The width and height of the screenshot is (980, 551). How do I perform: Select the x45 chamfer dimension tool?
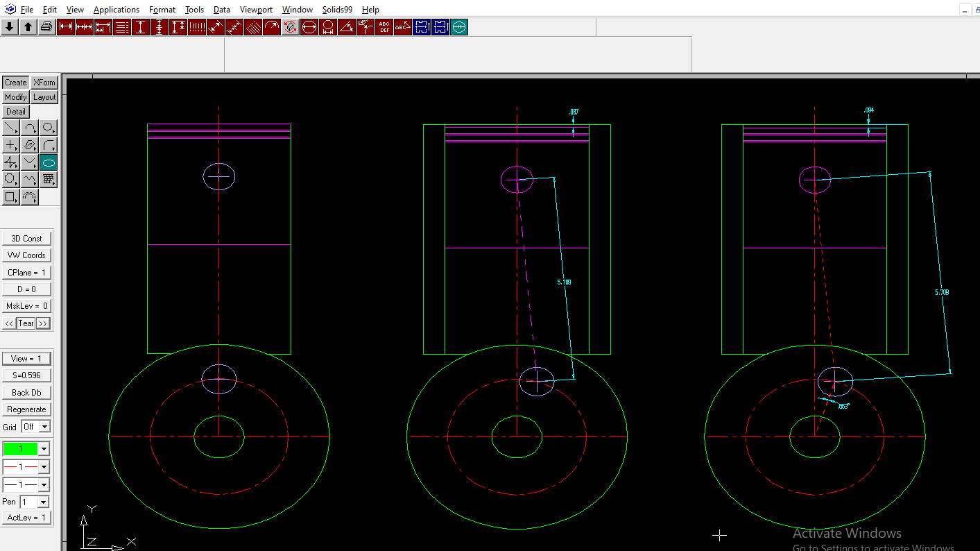365,26
